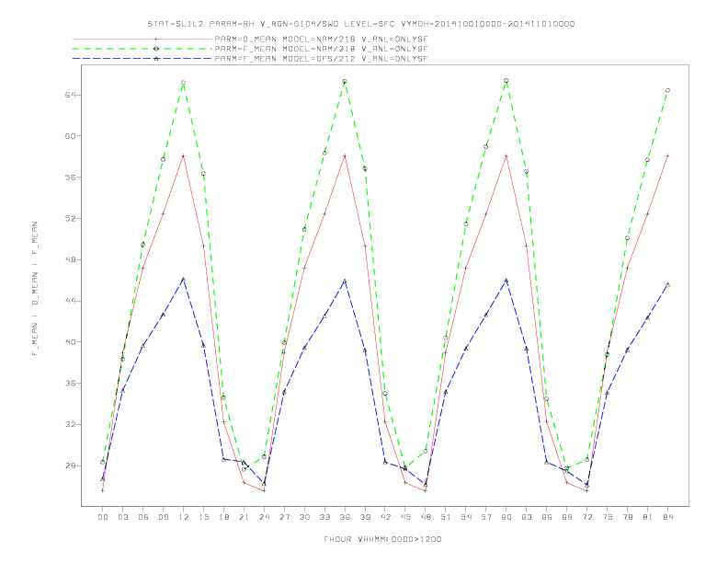Click the 57 forecast hour tick label
The image size is (728, 563).
486,517
